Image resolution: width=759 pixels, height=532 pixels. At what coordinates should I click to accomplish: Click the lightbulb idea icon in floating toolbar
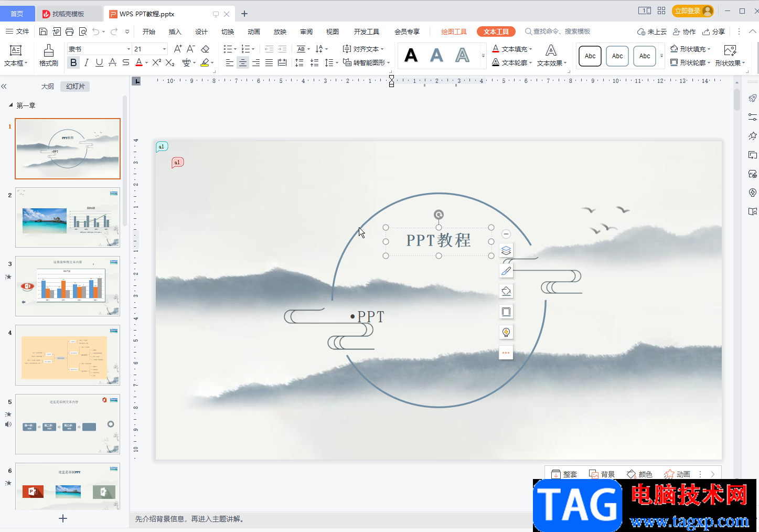[x=506, y=332]
